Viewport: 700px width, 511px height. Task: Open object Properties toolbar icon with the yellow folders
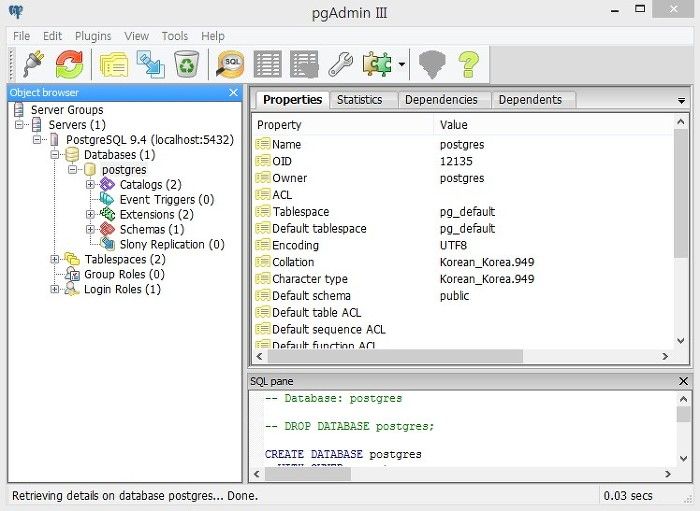tap(114, 65)
